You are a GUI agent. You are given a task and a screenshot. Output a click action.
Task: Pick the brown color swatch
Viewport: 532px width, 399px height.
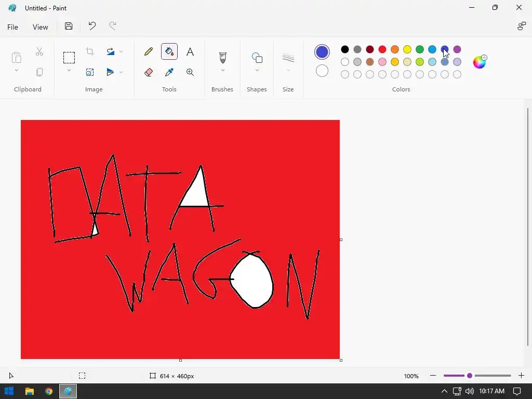click(x=370, y=62)
